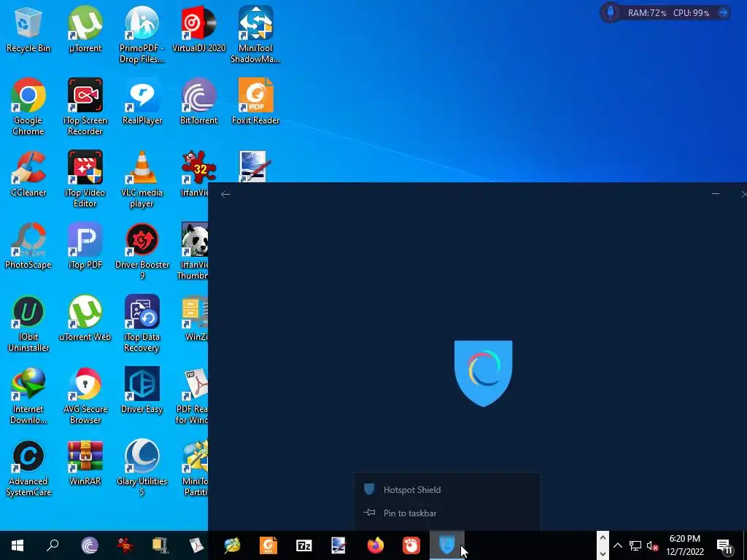
Task: Launch Firefox from the taskbar
Action: pyautogui.click(x=376, y=545)
